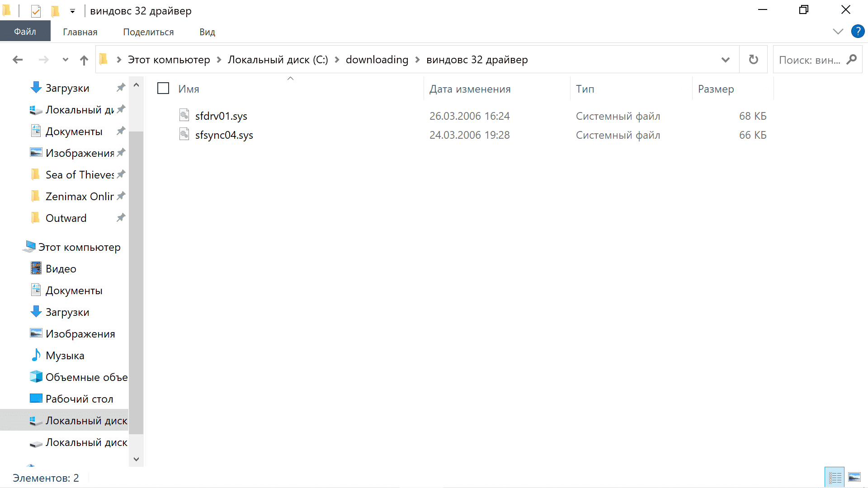Click the Up one level arrow
868x488 pixels.
(x=84, y=60)
